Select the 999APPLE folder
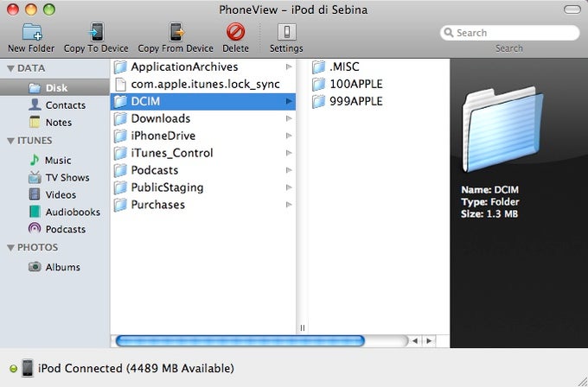The image size is (588, 387). pyautogui.click(x=379, y=101)
